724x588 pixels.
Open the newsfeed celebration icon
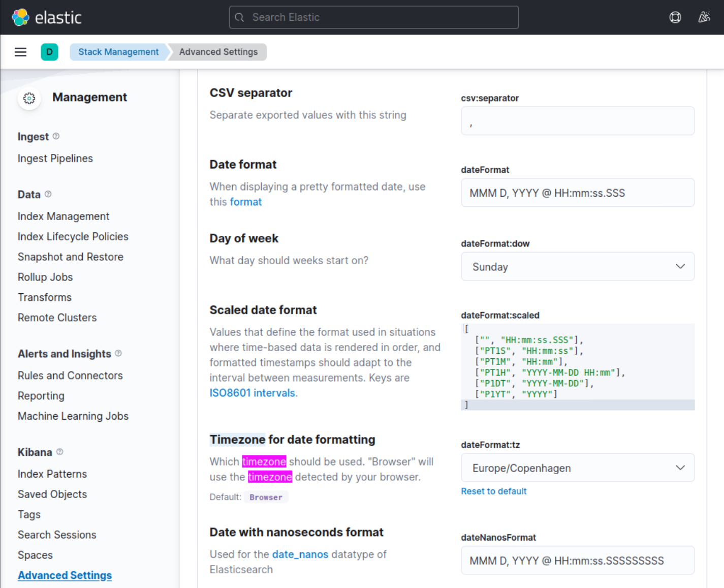[x=704, y=17]
